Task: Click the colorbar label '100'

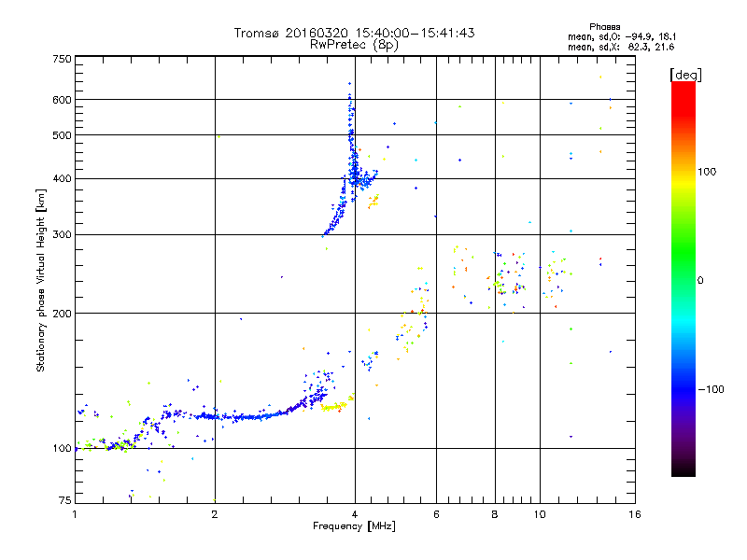Action: point(707,172)
